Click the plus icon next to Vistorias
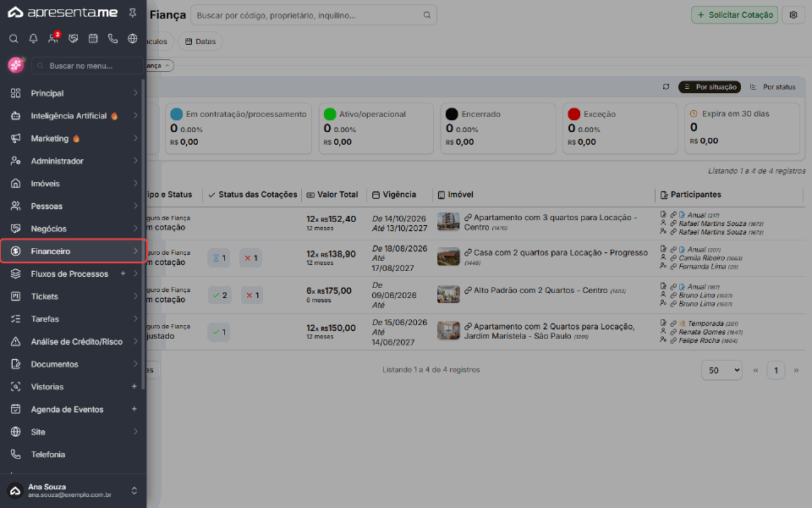This screenshot has width=812, height=508. click(x=134, y=387)
